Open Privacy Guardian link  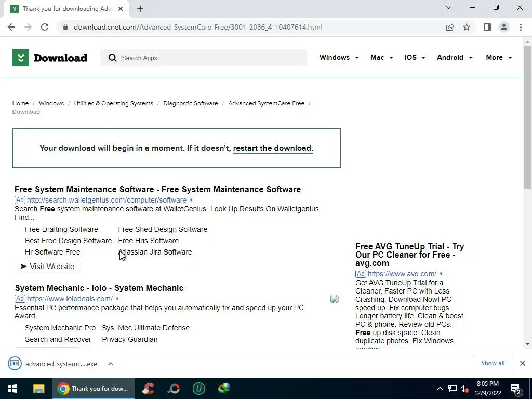[x=129, y=339]
